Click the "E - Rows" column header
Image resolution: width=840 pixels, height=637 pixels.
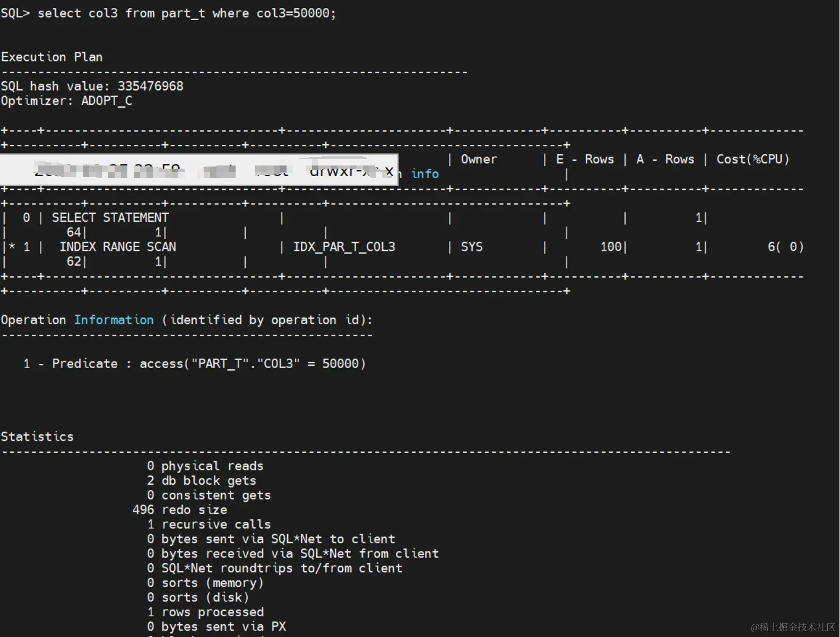pos(585,159)
